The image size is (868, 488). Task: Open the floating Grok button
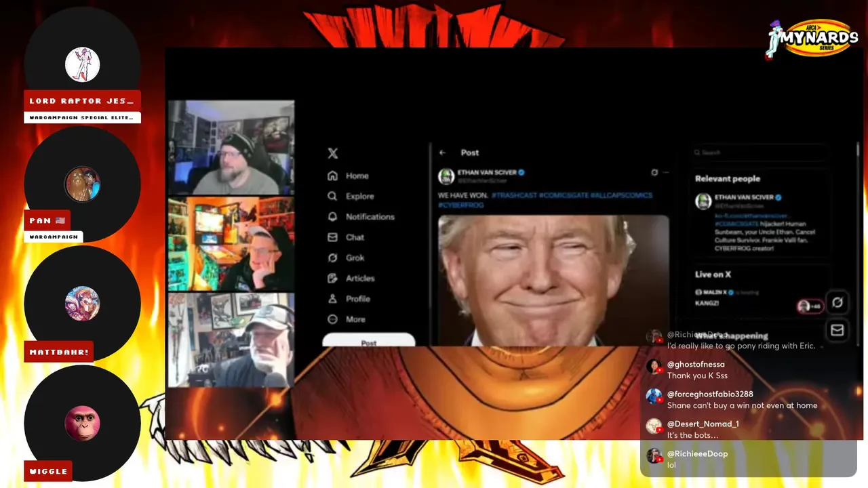837,302
